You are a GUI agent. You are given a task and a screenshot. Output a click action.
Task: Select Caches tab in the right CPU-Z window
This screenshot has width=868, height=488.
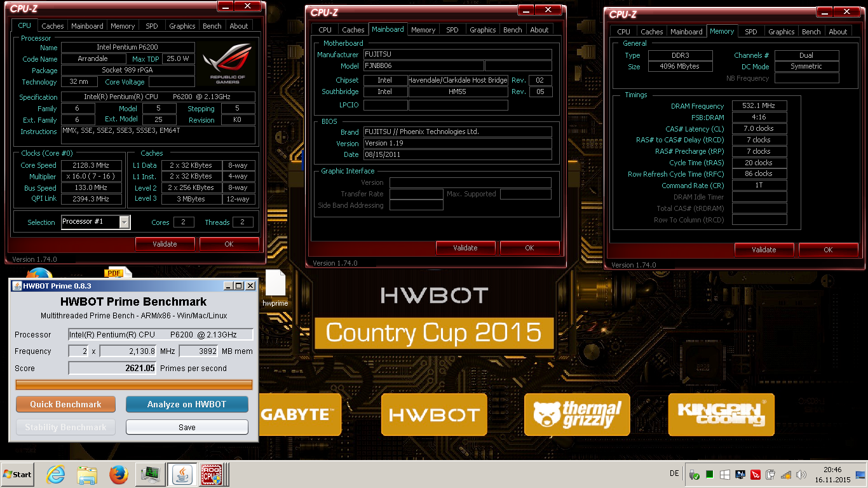[652, 32]
